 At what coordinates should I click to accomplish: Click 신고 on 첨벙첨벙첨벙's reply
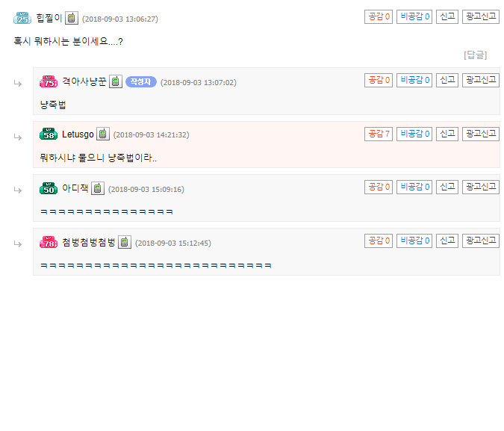click(x=447, y=241)
